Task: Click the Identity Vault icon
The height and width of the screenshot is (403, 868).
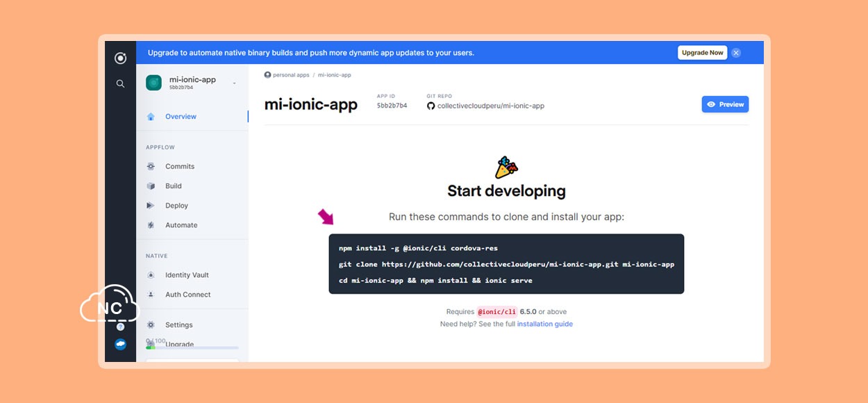Action: (x=151, y=275)
